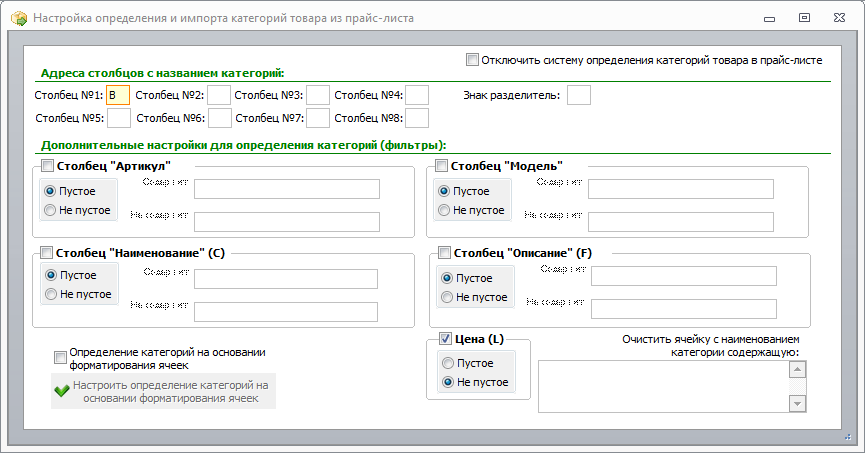Select 'Пустое' radio in Описание group
865x453 pixels.
tap(447, 278)
